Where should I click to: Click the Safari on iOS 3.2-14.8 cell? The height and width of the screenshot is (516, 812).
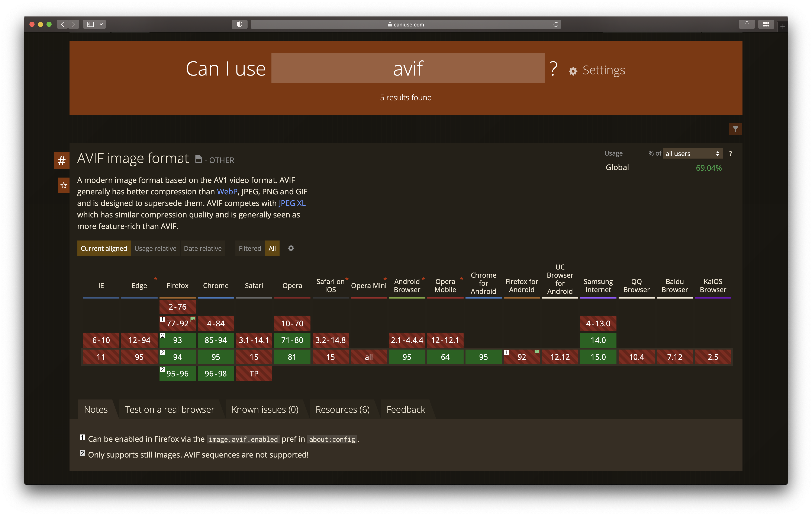(331, 340)
